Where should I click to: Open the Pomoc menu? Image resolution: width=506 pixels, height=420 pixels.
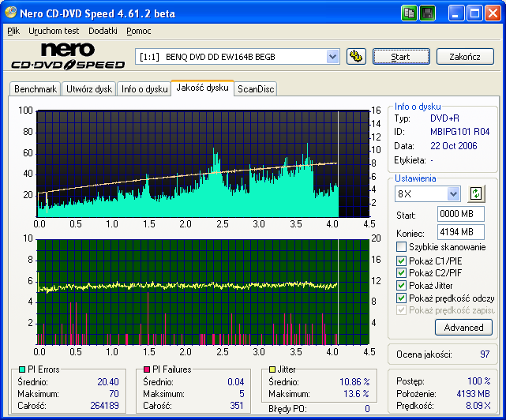click(x=139, y=31)
